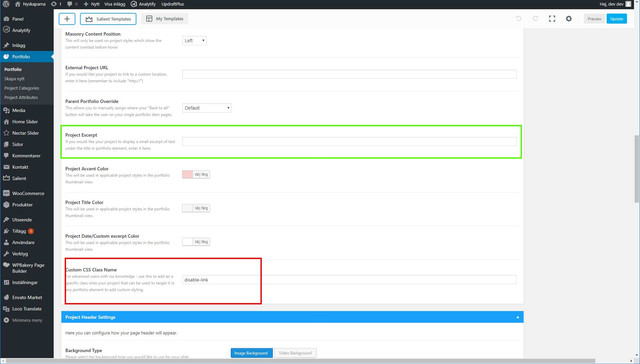Open Project Categories submenu item

coord(22,88)
